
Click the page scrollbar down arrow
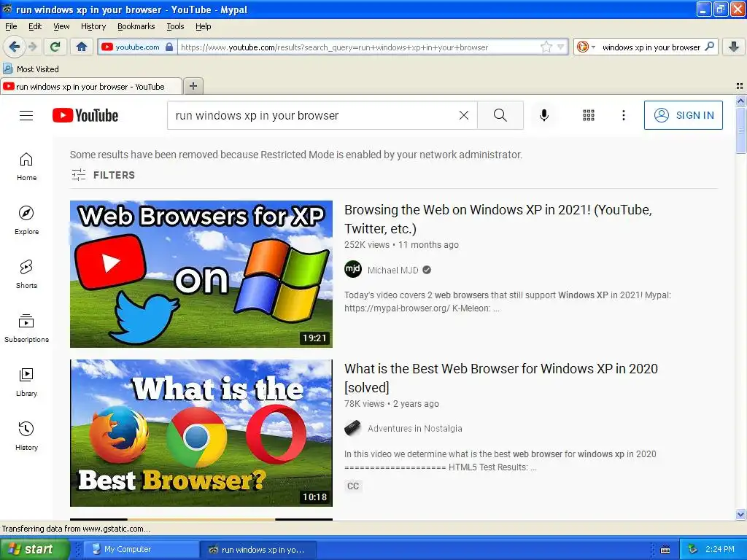[740, 514]
